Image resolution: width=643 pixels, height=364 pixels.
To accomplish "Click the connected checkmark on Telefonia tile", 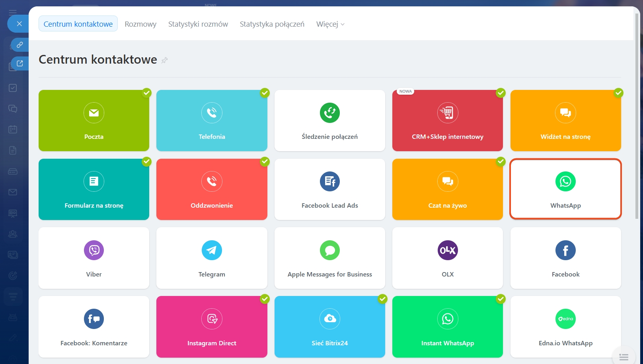I will coord(265,93).
